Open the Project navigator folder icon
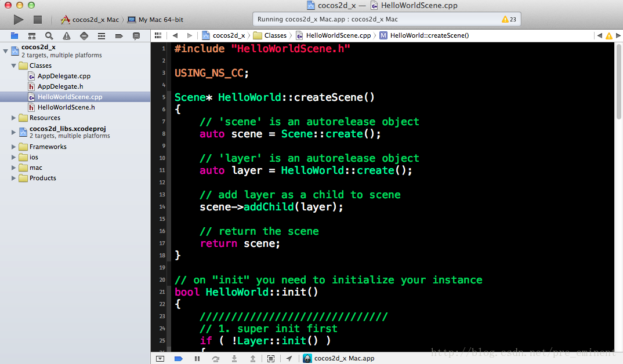The image size is (623, 364). (x=15, y=36)
